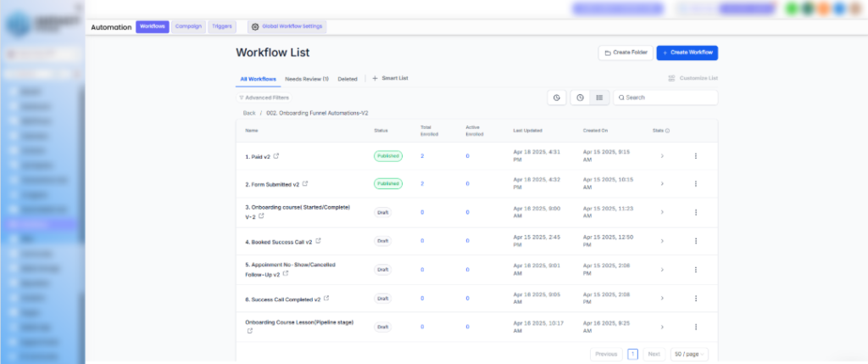Open three-dot menu for Paid v2 row

[695, 156]
